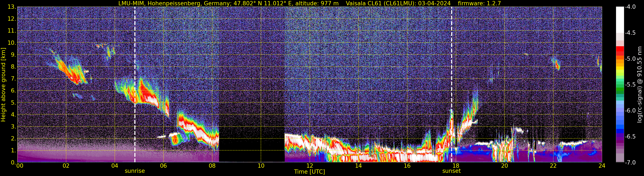
Task: Click the '11.' height tick label
Action: click(x=12, y=31)
